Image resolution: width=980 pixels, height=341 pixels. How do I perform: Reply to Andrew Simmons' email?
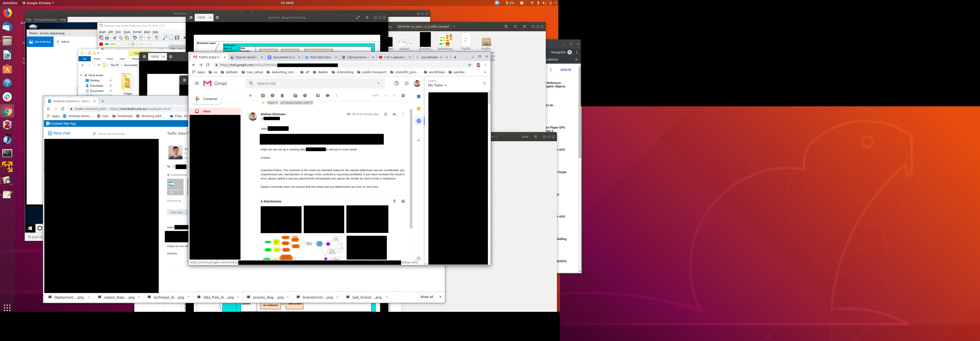(x=394, y=114)
